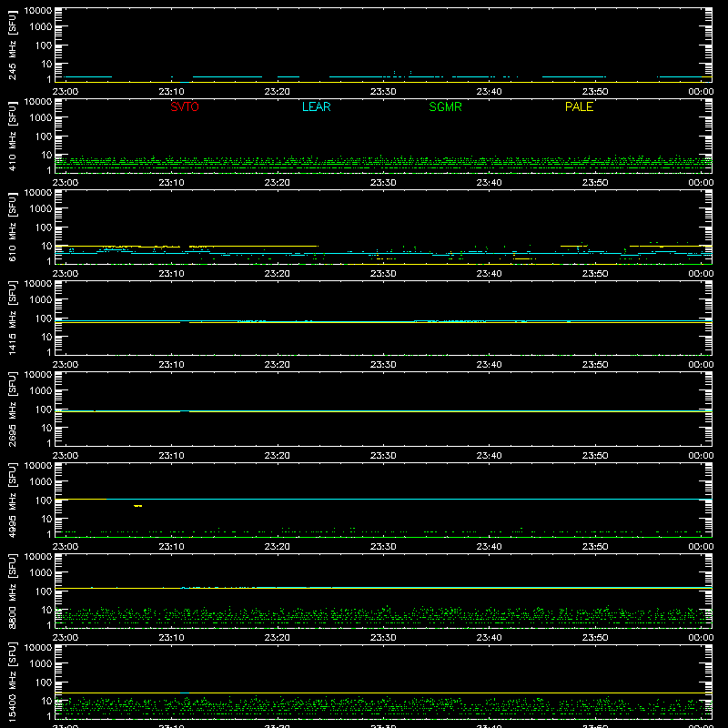Select the 610 MHz [SFU] axis title

click(12, 227)
